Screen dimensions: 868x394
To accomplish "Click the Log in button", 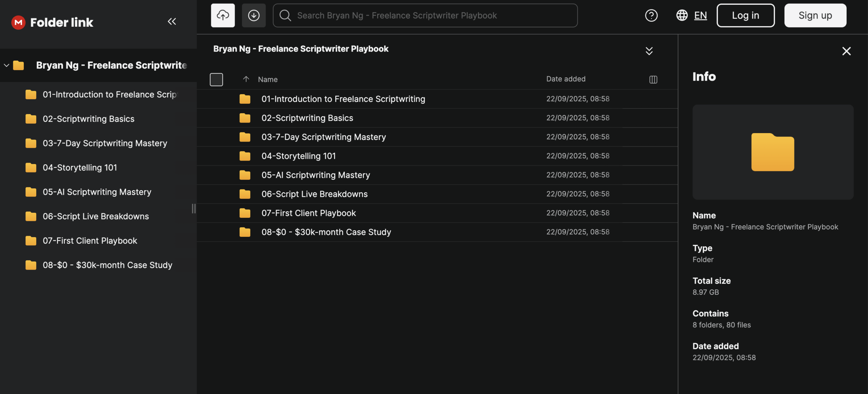I will pyautogui.click(x=745, y=15).
